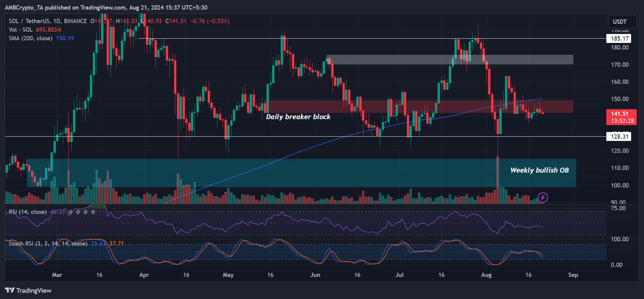Click the 170.00 price axis label

click(620, 65)
